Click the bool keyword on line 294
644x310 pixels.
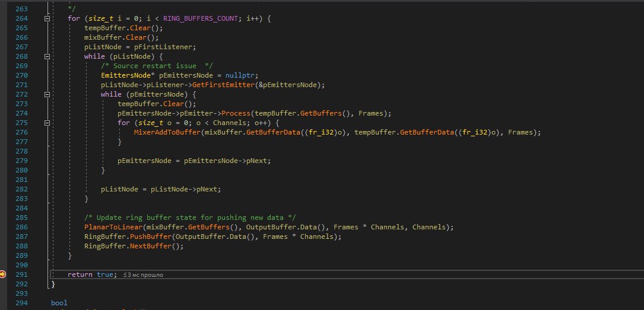coord(59,303)
